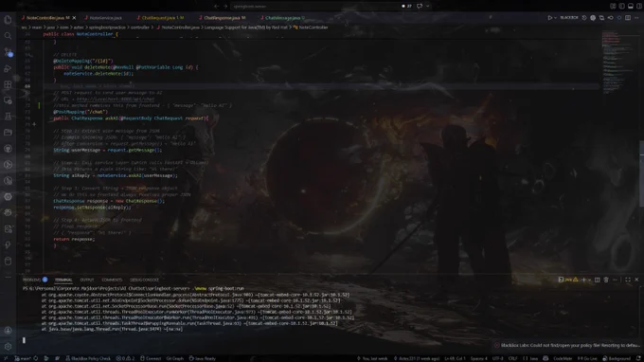Open the DEBUG CONSOLE panel tab

(x=144, y=280)
